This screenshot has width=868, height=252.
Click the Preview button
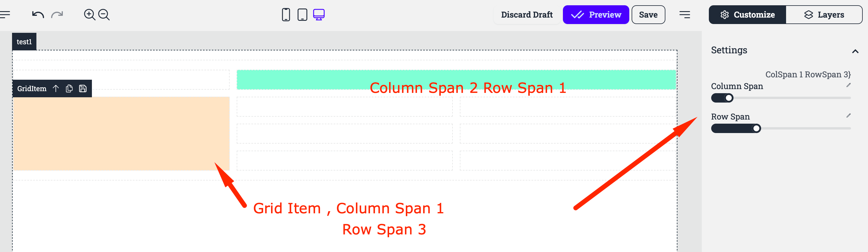pos(596,15)
